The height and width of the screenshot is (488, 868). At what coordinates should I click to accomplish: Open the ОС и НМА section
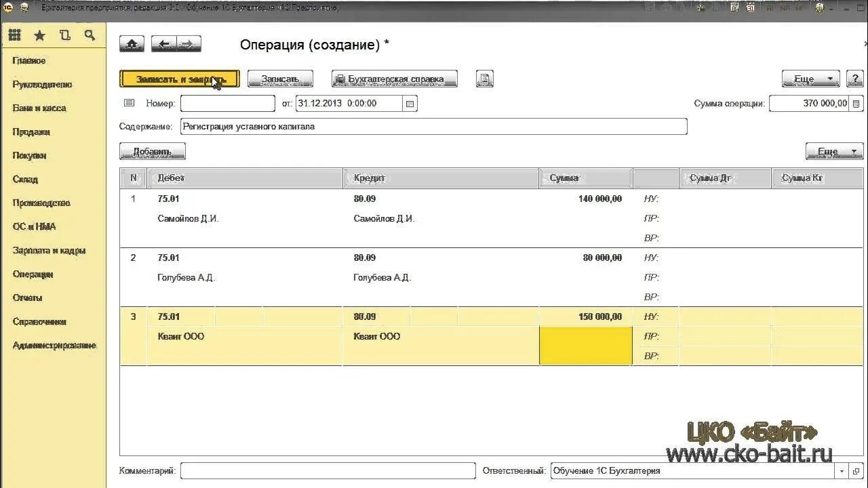(34, 226)
